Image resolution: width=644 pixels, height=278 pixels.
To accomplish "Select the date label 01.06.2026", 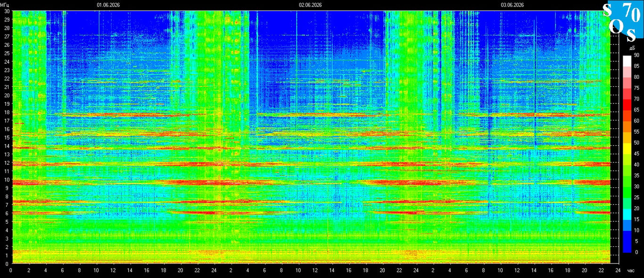I will [x=108, y=5].
